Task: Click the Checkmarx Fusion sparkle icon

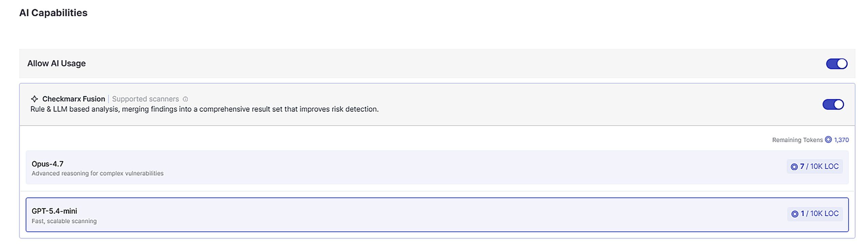Action: (x=34, y=99)
